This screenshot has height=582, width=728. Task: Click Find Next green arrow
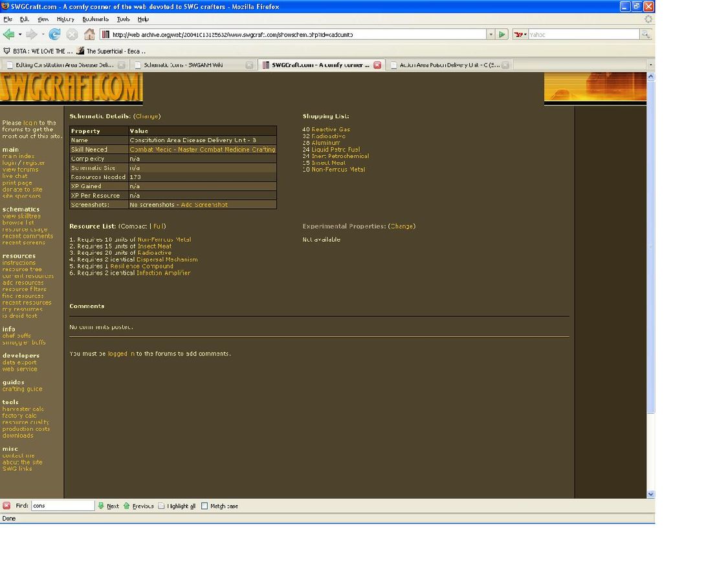coord(101,506)
